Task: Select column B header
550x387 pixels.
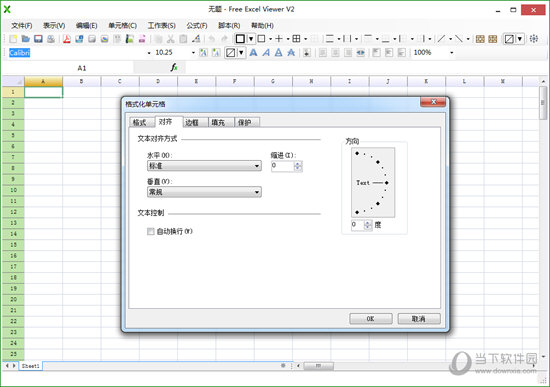Action: point(81,81)
